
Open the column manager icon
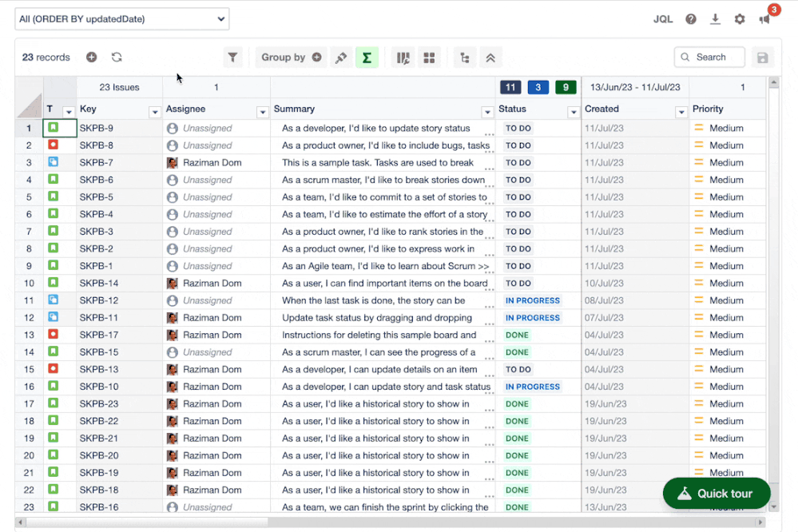click(403, 58)
